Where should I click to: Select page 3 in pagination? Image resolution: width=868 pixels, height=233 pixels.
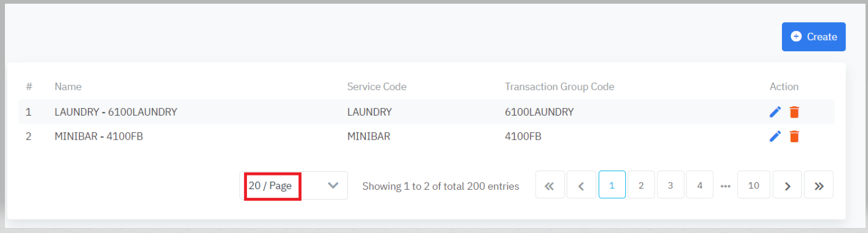(671, 185)
